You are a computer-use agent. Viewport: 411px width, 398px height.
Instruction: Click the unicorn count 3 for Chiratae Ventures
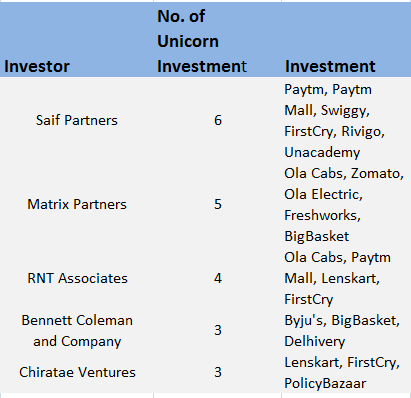[x=217, y=372]
